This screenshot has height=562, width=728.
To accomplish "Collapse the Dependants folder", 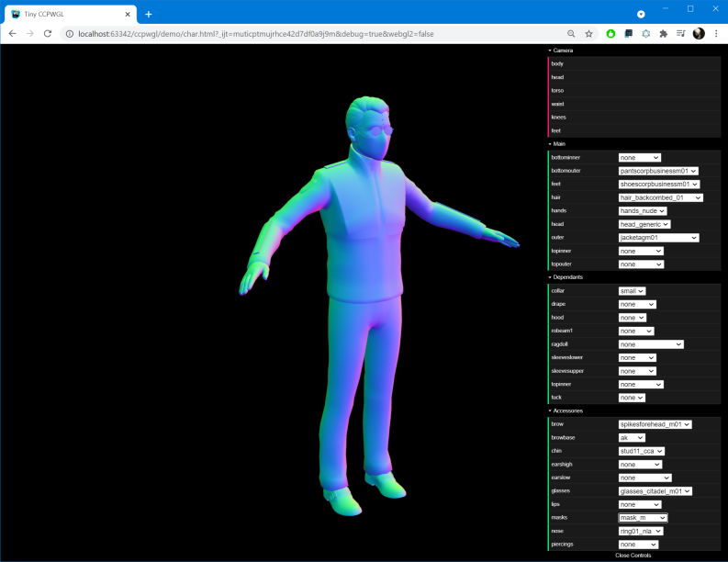I will (567, 277).
